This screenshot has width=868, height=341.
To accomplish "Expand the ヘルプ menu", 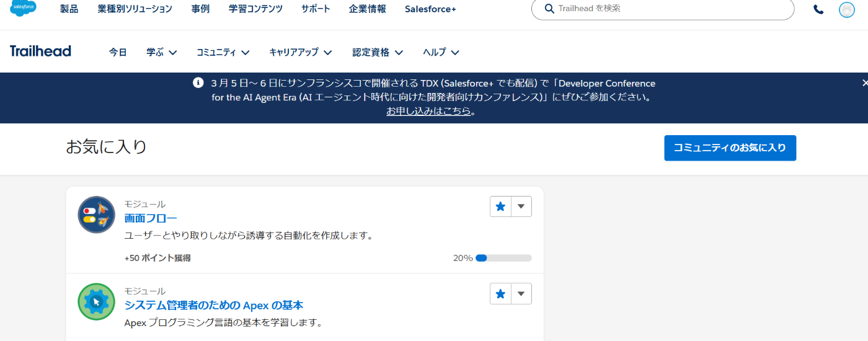I will [441, 53].
